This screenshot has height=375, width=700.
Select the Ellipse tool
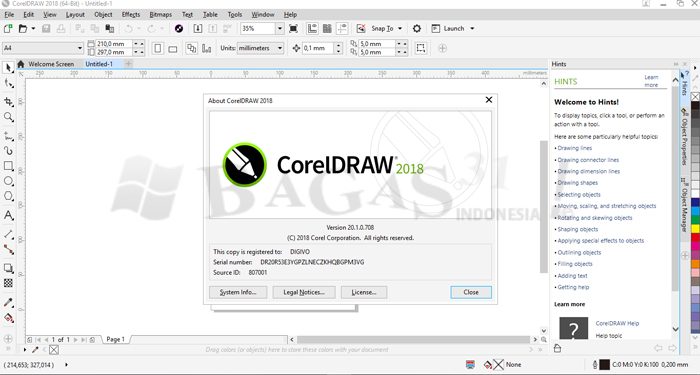(8, 181)
